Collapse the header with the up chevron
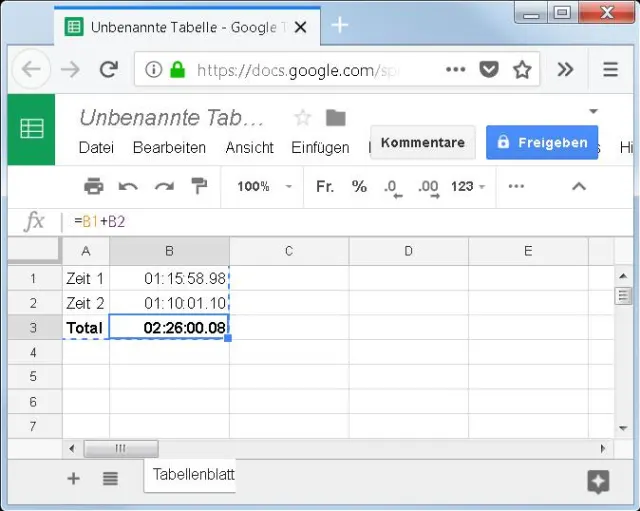The image size is (640, 511). point(578,186)
